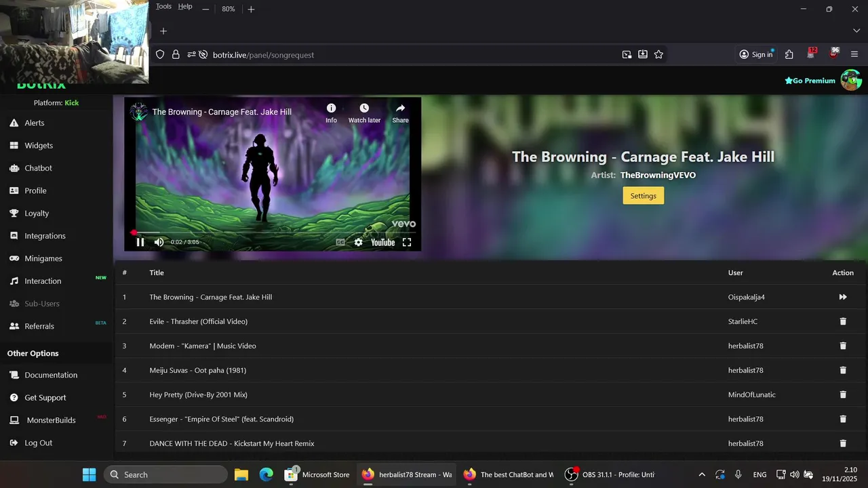
Task: Open the Minigames section
Action: click(x=43, y=258)
